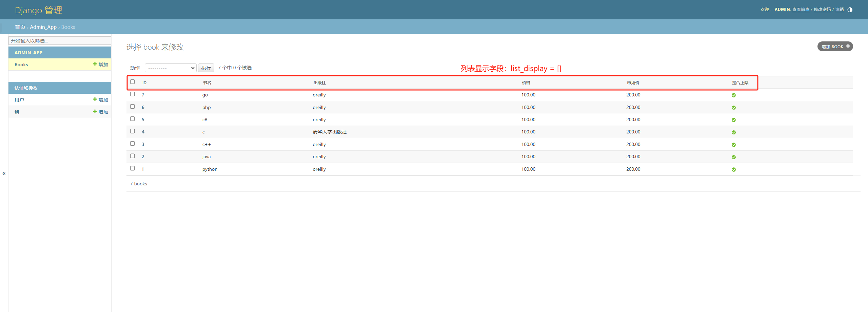Select the checkbox for book ID 7

[x=133, y=94]
